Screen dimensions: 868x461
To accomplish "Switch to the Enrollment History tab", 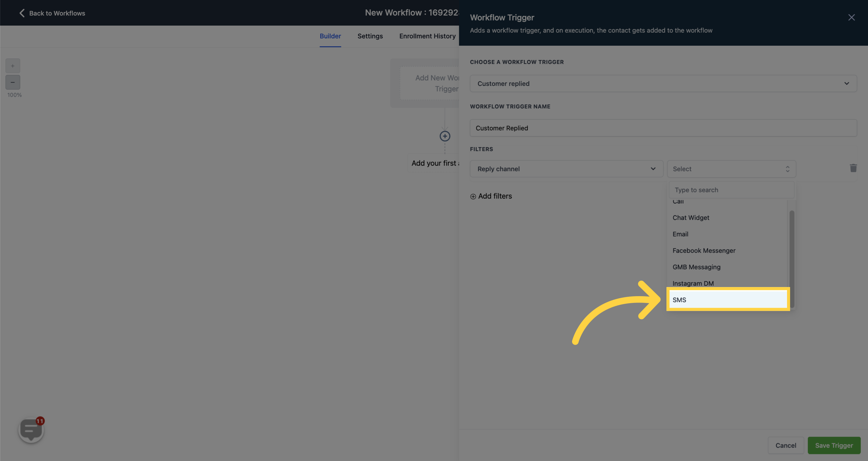I will 428,36.
